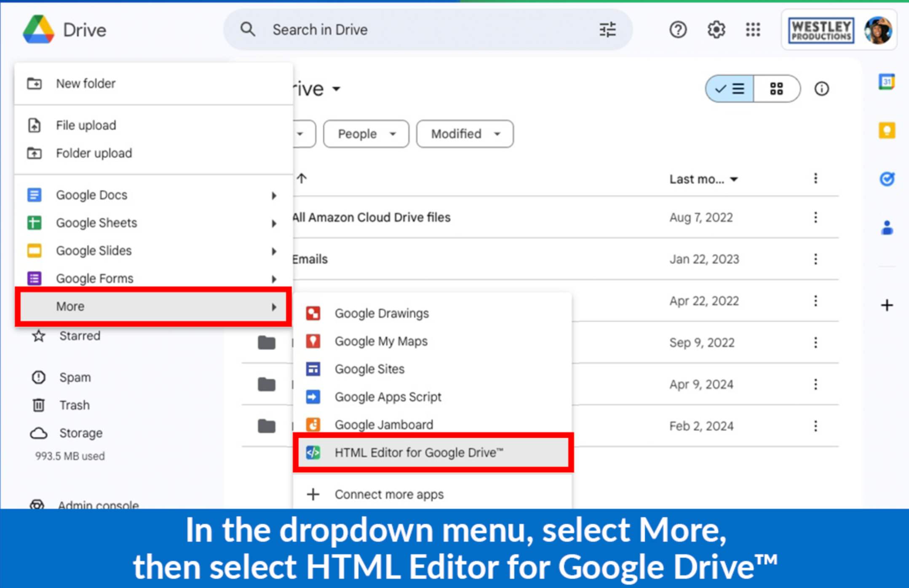Open more actions for Emails row
The image size is (909, 588).
815,259
